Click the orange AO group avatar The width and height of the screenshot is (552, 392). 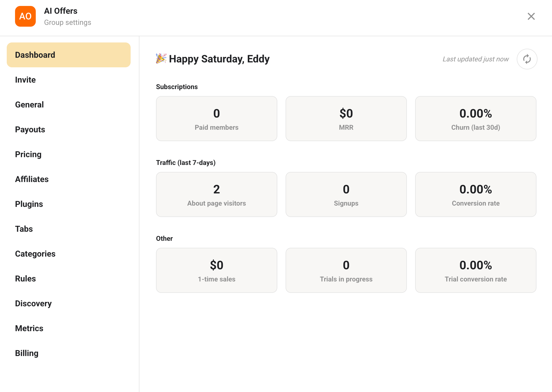tap(25, 16)
